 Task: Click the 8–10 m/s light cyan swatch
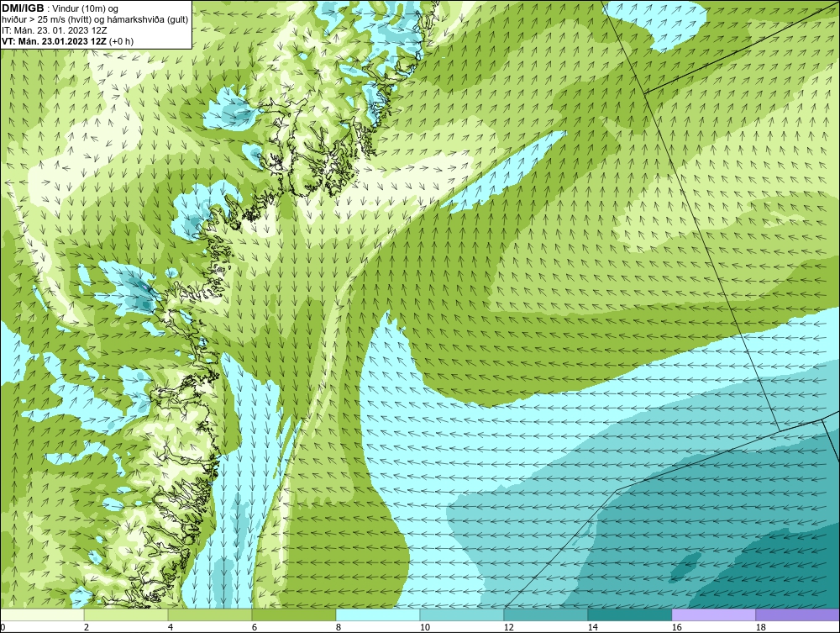pos(378,615)
